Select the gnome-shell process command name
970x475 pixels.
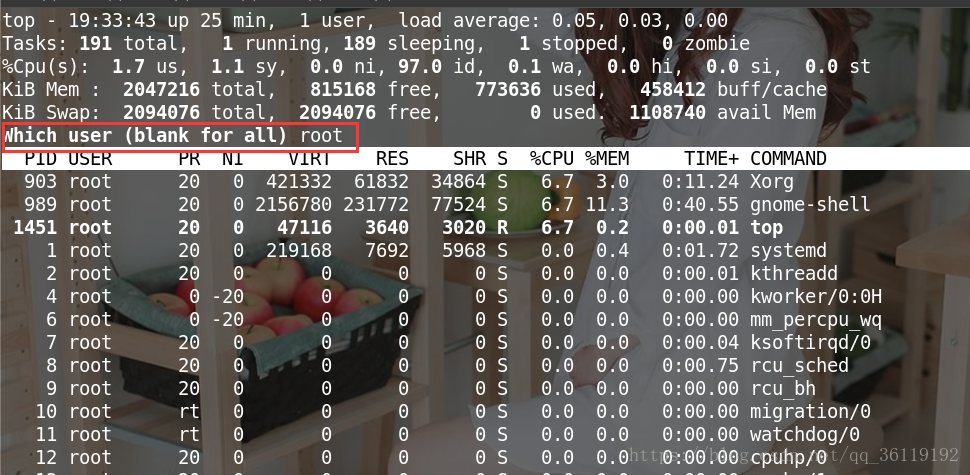(x=810, y=205)
